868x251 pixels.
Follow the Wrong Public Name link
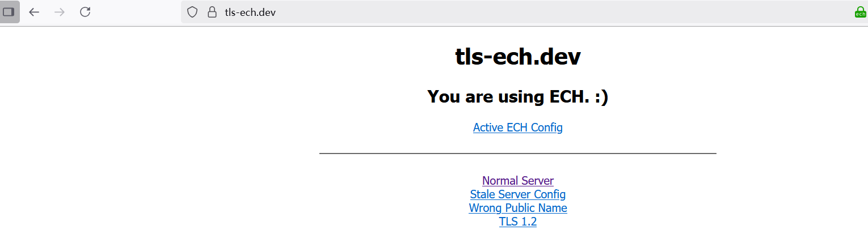[518, 208]
